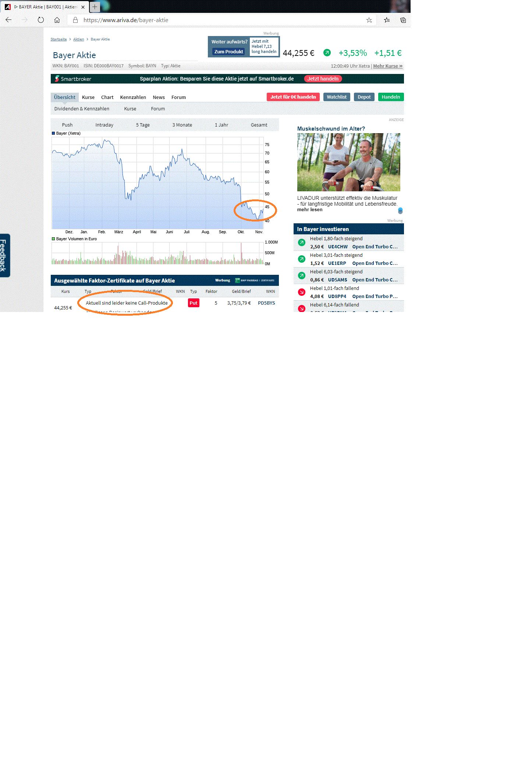Add stock via Watchlist button
Image resolution: width=532 pixels, height=759 pixels.
337,97
